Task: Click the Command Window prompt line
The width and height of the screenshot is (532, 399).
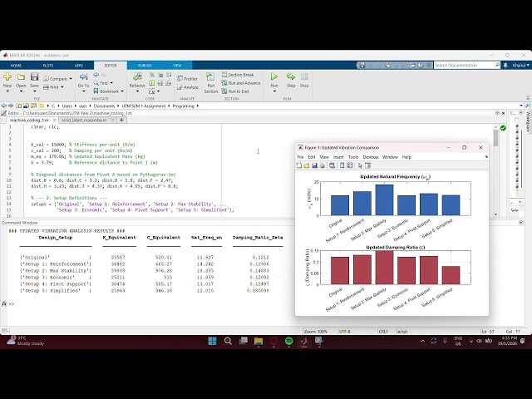Action: (x=150, y=304)
